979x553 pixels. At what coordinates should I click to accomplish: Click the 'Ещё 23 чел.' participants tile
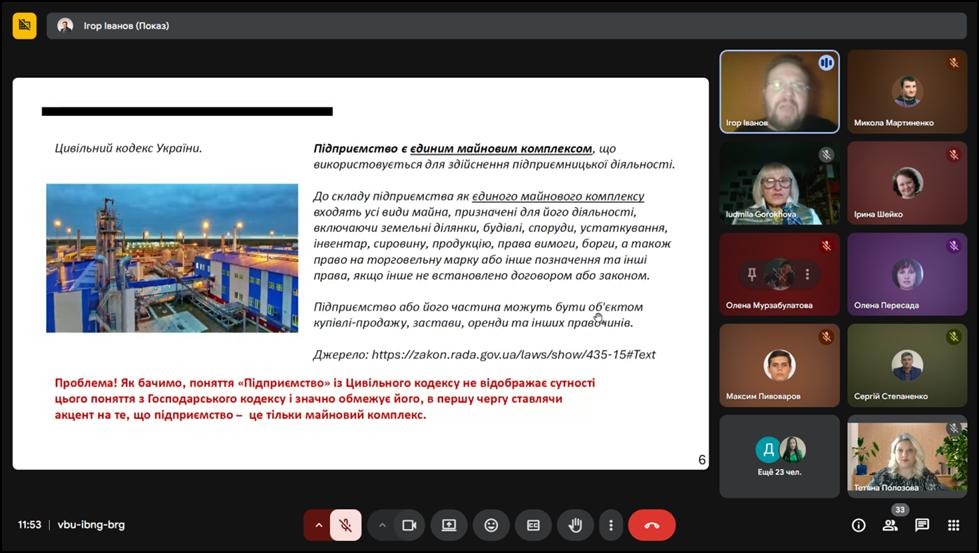[x=779, y=456]
